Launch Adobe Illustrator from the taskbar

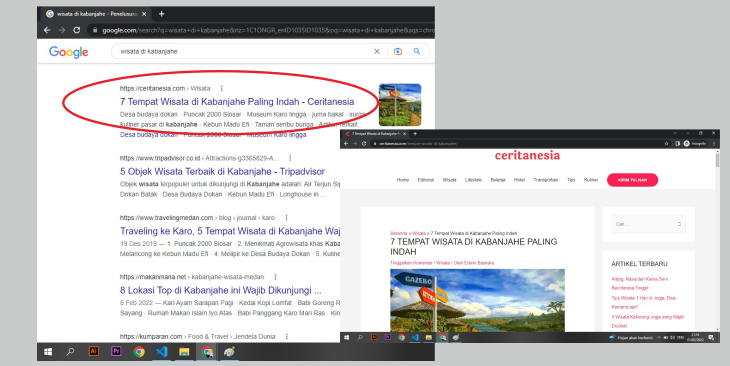[94, 352]
